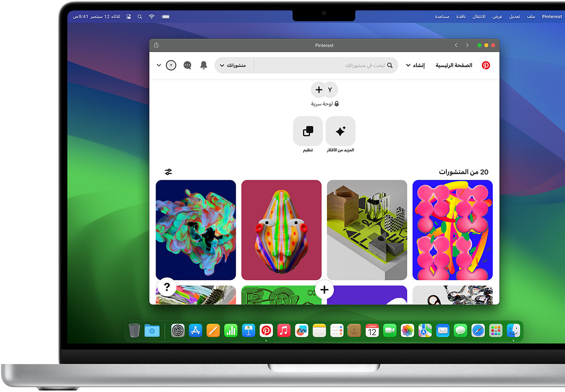Open Reminders from the Dock

tap(337, 330)
